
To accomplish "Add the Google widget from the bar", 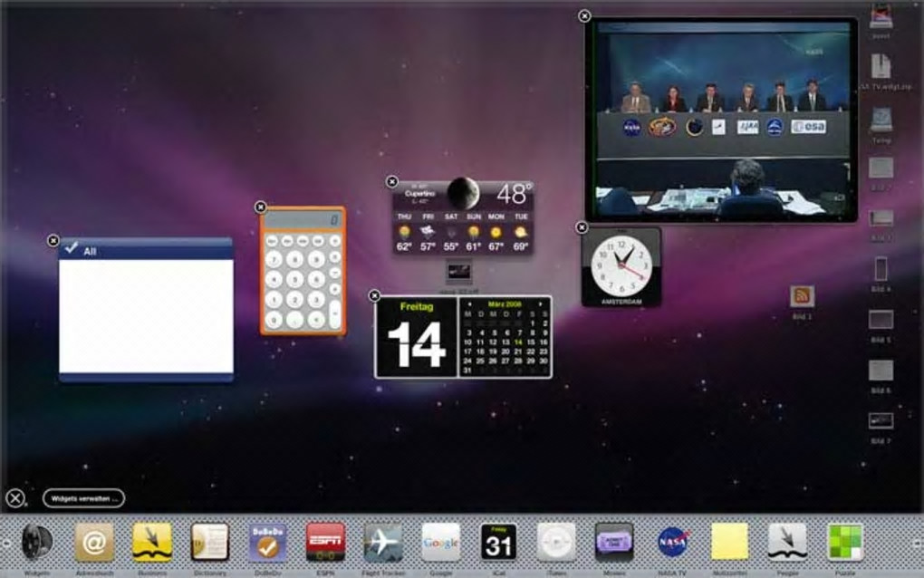I will (441, 542).
